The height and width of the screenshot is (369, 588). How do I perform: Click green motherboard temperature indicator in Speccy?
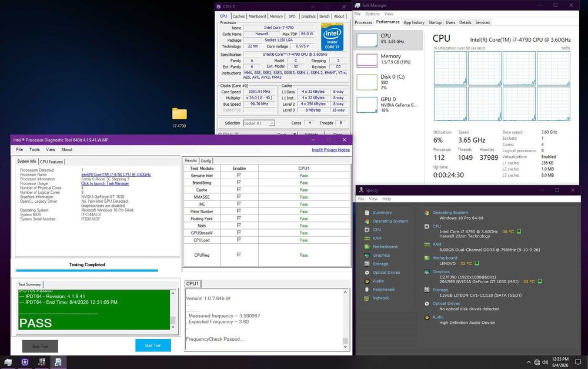click(x=477, y=263)
